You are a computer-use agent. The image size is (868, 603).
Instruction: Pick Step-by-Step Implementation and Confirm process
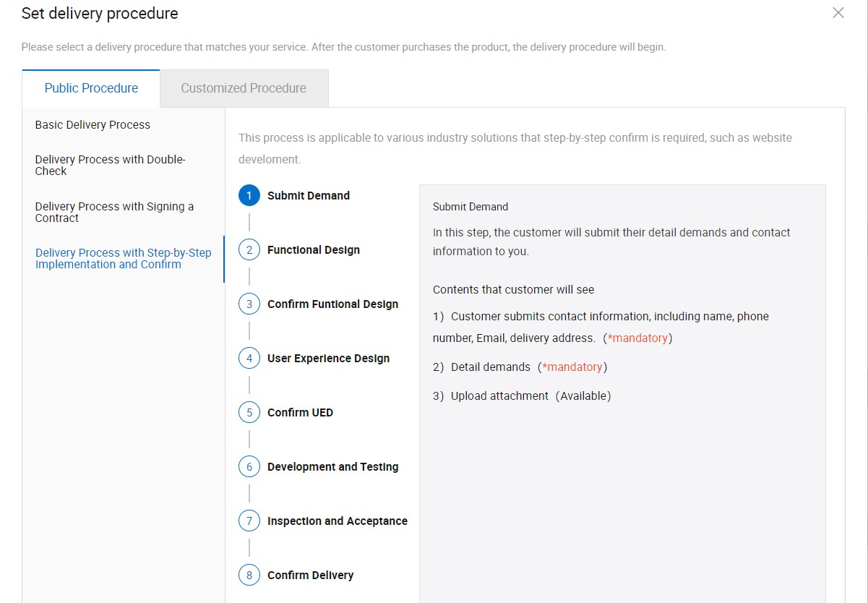[123, 259]
